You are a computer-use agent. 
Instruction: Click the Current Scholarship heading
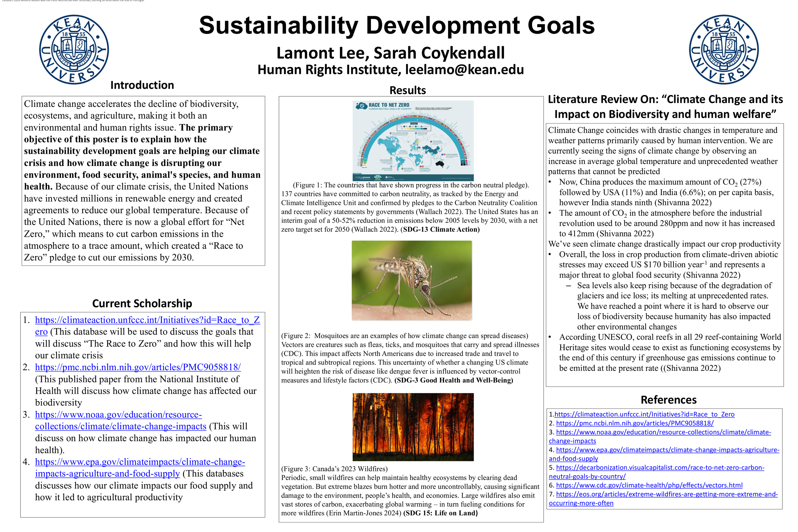(x=143, y=304)
